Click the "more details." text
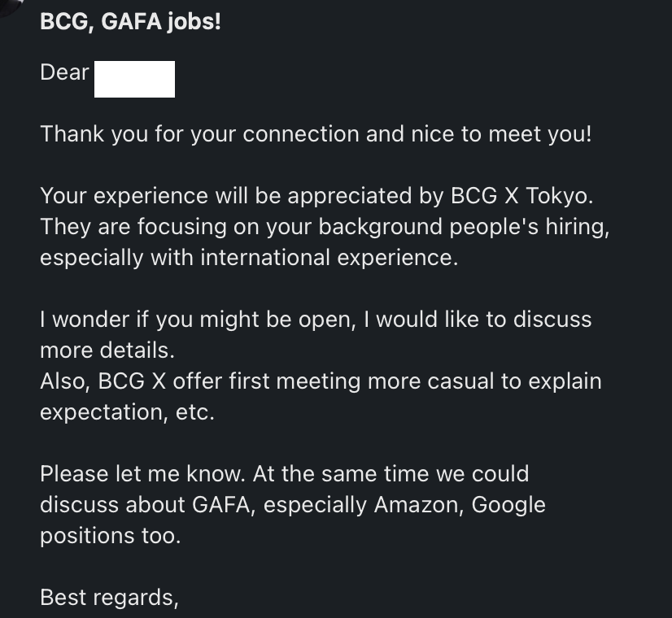This screenshot has height=618, width=672. click(x=107, y=350)
